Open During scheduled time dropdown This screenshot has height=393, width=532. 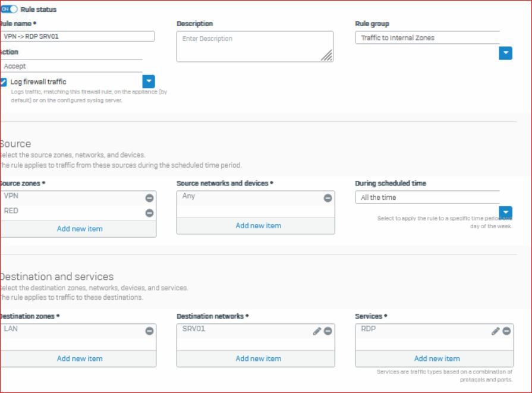[x=505, y=212]
